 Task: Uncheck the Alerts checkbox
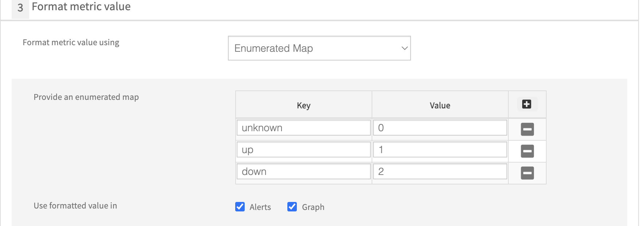coord(240,207)
